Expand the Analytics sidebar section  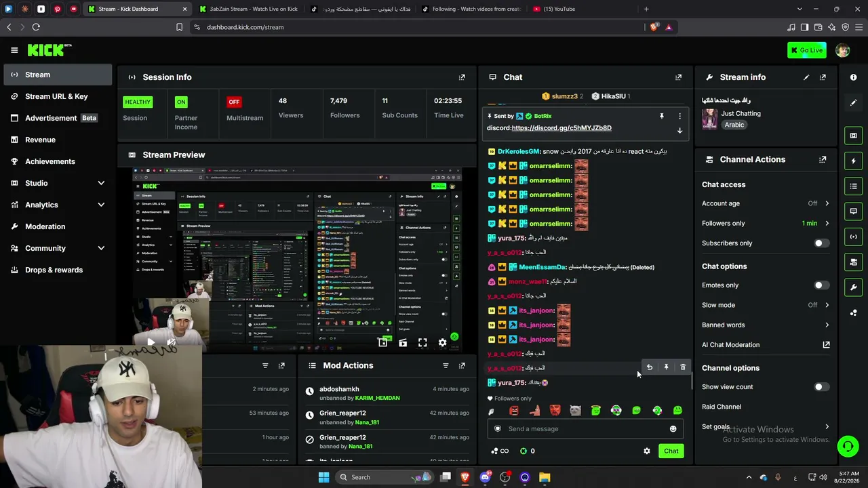pos(101,205)
